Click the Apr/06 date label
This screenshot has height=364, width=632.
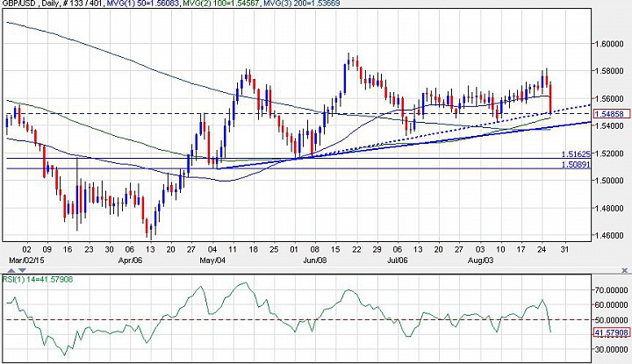point(130,261)
